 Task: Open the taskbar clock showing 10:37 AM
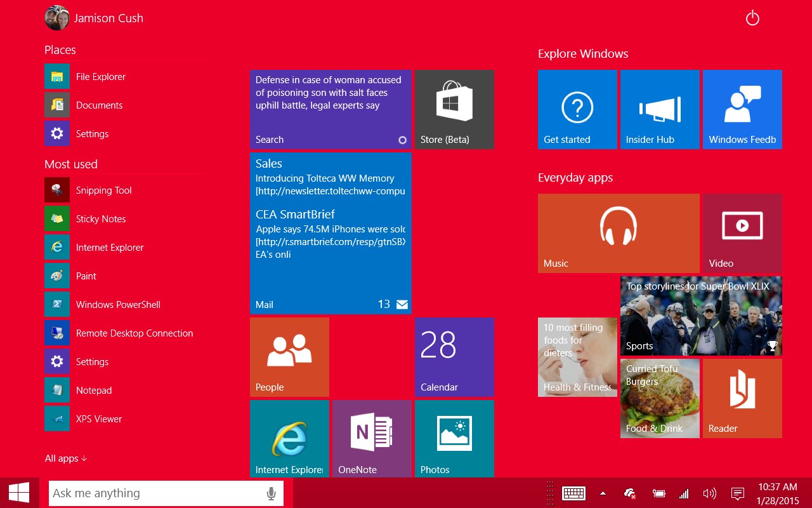point(778,493)
